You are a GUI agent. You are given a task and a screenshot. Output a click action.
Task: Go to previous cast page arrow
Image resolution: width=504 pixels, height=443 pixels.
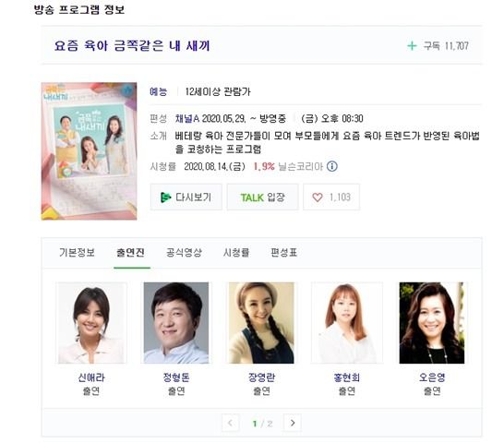(230, 423)
